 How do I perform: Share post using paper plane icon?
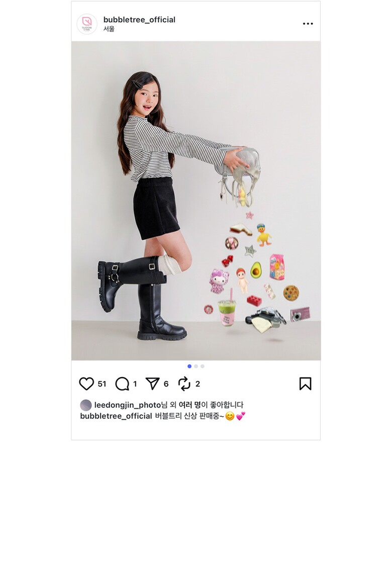152,384
